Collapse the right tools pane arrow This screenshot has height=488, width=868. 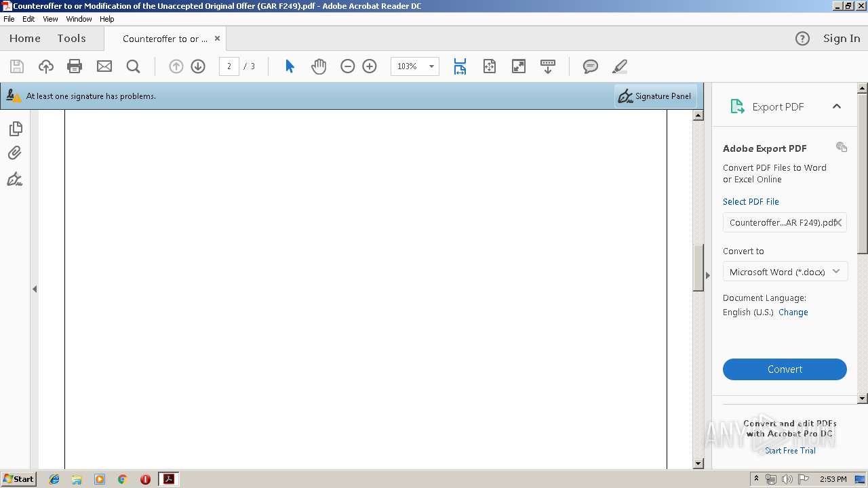[x=708, y=275]
